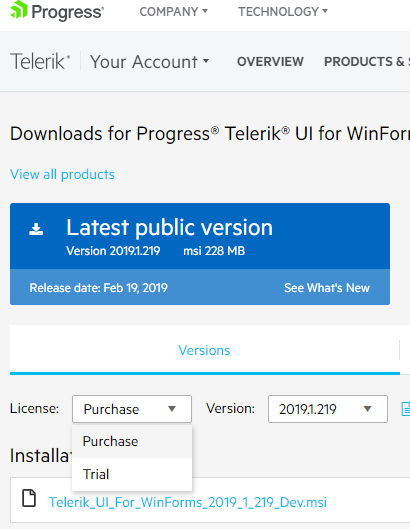The height and width of the screenshot is (529, 410).
Task: Download Telerik_UI_For_WinForms_2019_1_219_Dev.msi file
Action: [x=188, y=502]
